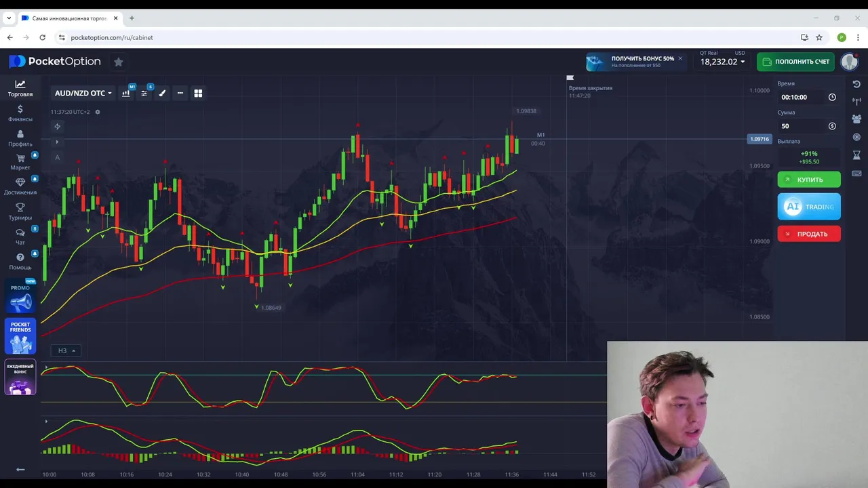Open the Профиль sidebar section
This screenshot has height=488, width=868.
[x=20, y=138]
